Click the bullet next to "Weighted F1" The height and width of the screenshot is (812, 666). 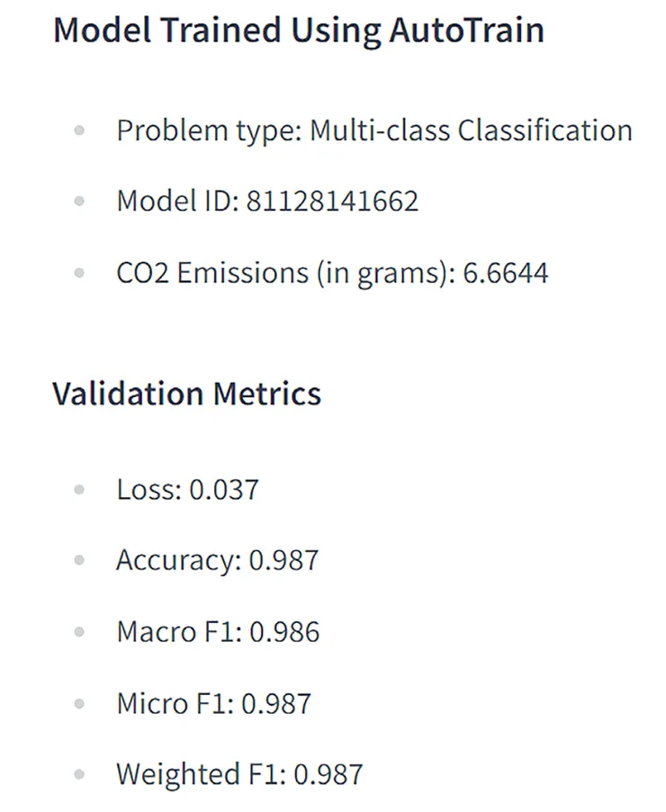click(79, 774)
